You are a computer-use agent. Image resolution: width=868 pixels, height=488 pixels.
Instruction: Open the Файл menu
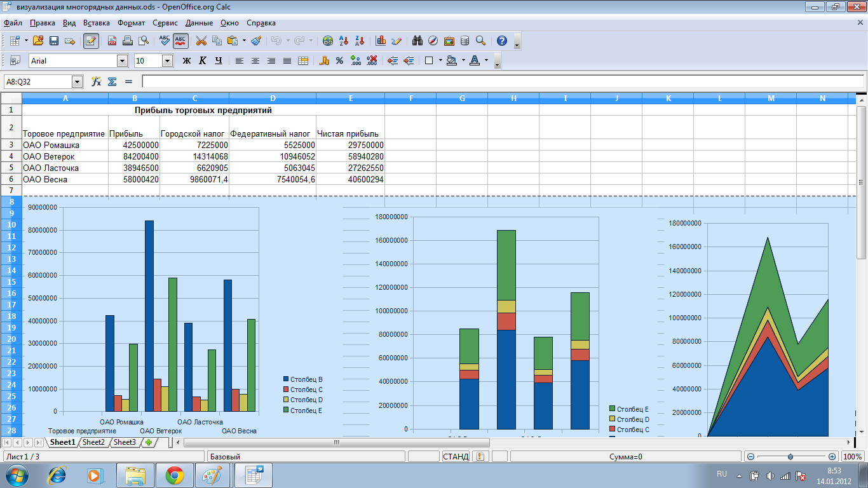pyautogui.click(x=13, y=23)
